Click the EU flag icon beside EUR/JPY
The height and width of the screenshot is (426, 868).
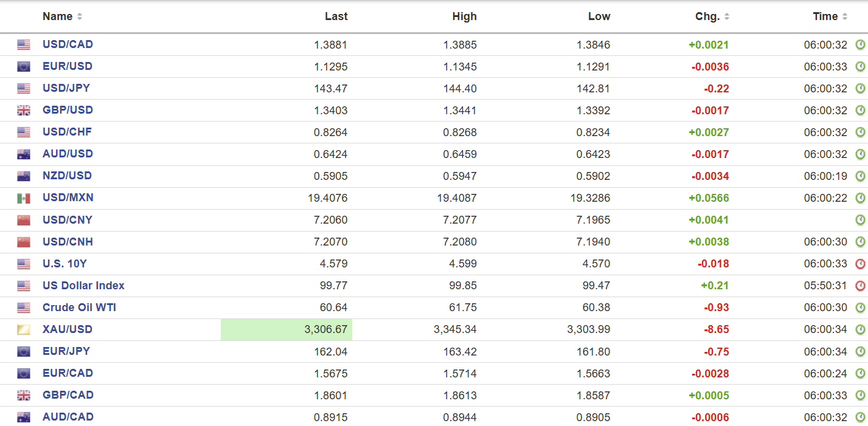[x=24, y=352]
